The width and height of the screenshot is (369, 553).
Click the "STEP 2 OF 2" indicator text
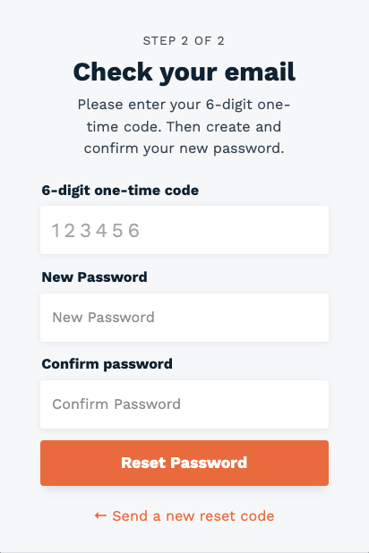point(183,41)
